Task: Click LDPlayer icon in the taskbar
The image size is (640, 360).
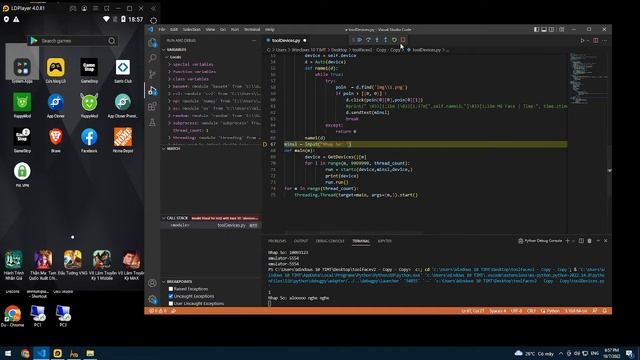Action: [x=58, y=353]
